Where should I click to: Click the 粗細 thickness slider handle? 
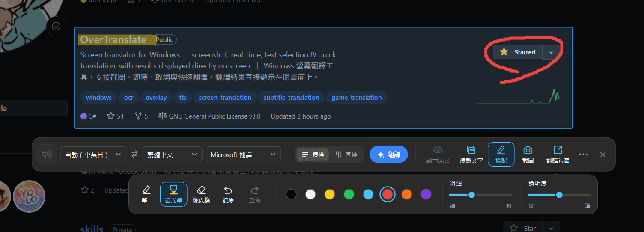click(x=471, y=195)
